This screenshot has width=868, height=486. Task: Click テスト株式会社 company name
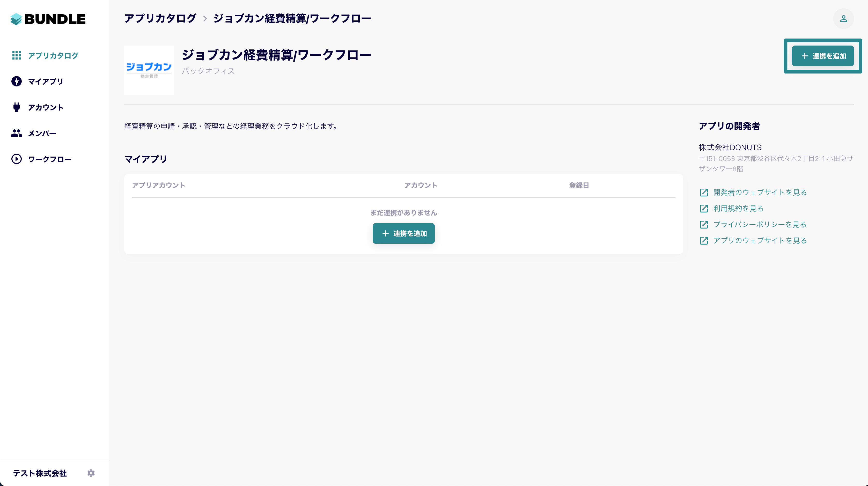40,473
